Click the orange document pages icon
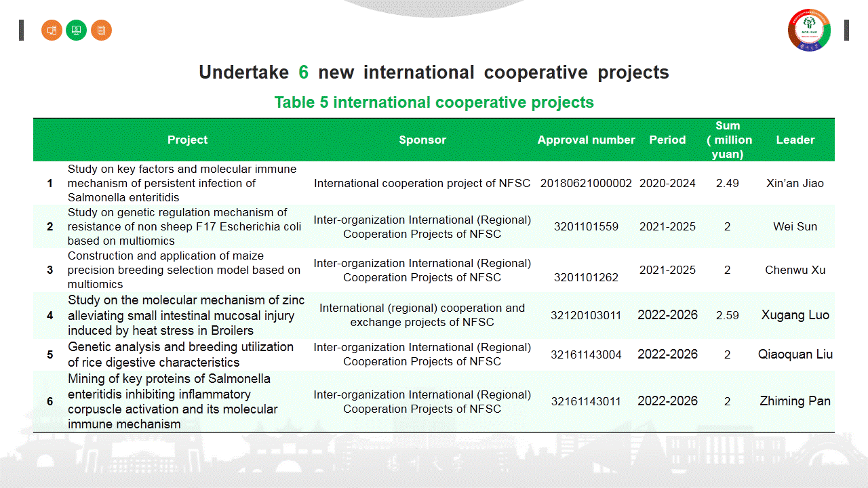The height and width of the screenshot is (488, 868). point(101,30)
